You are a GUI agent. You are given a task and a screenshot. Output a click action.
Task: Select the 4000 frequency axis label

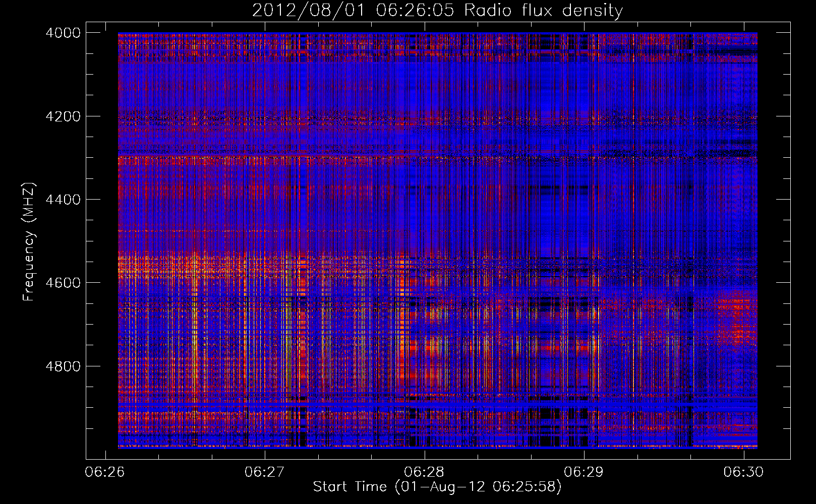(x=63, y=33)
